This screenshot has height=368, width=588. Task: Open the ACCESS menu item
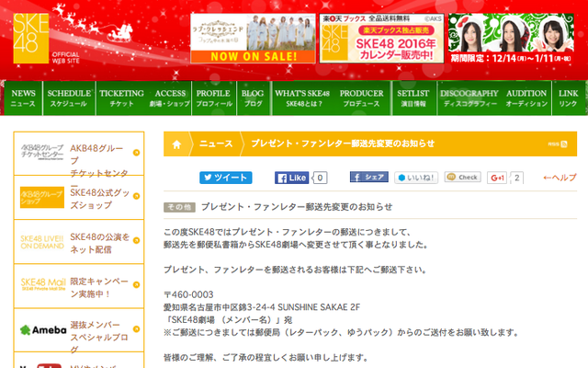(170, 98)
